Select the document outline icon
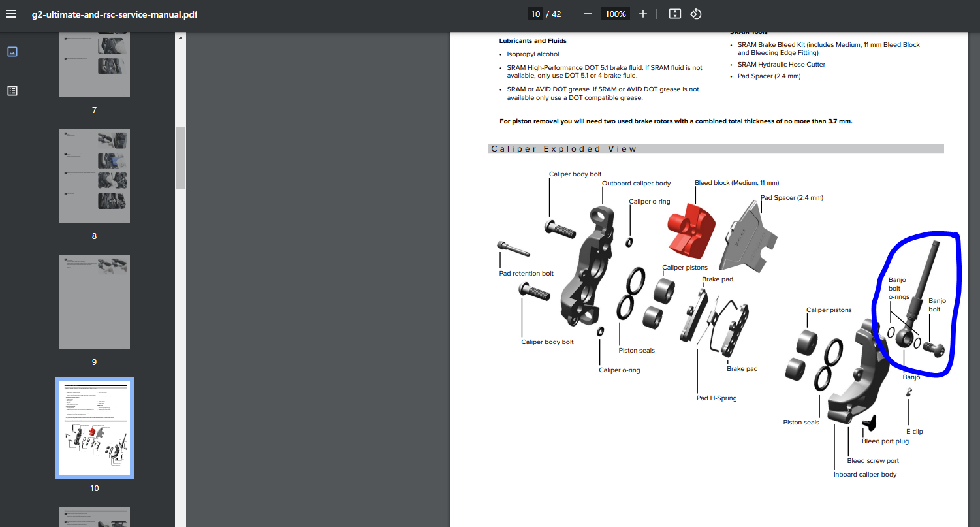The height and width of the screenshot is (527, 980). (x=12, y=91)
